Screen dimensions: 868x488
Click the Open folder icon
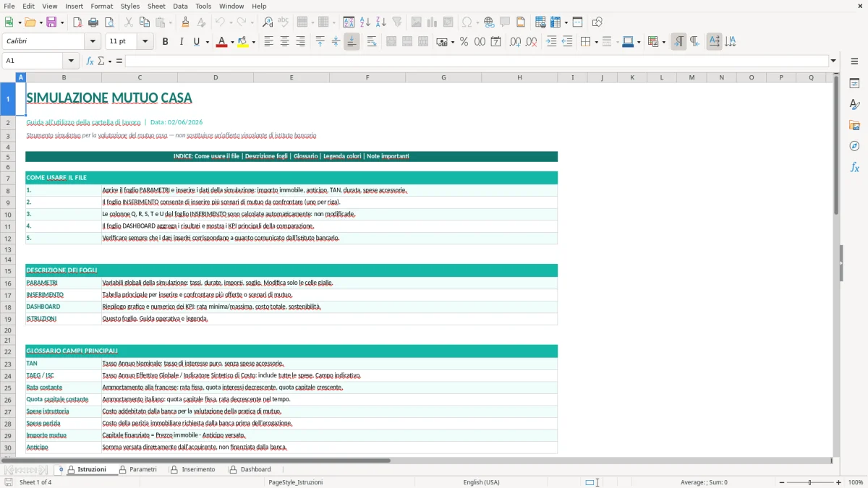tap(30, 22)
